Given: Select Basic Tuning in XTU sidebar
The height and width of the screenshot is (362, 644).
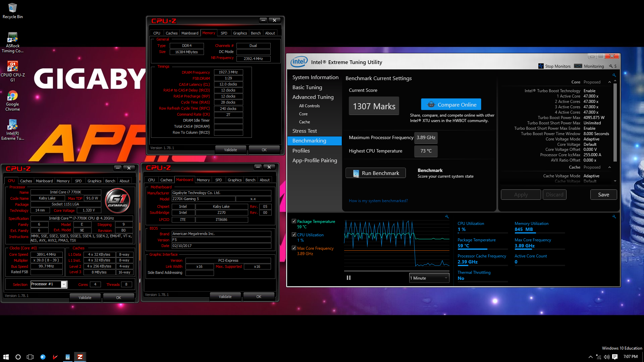Looking at the screenshot, I should tap(307, 87).
